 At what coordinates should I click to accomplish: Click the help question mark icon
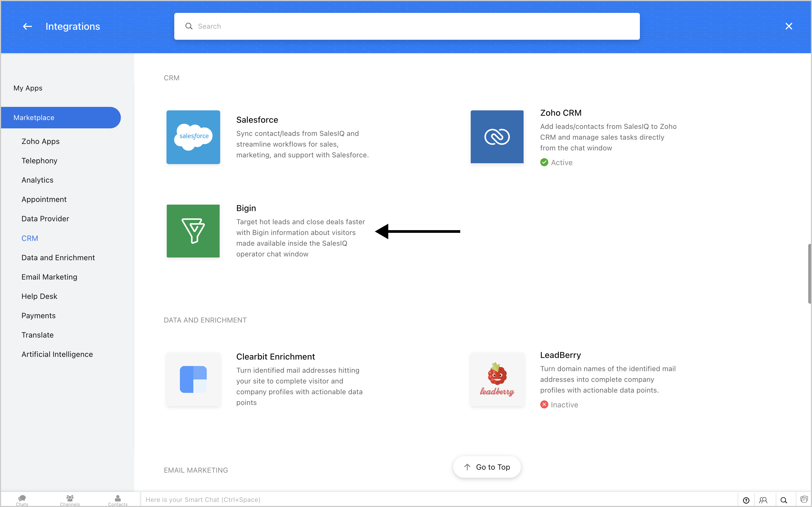pos(746,500)
